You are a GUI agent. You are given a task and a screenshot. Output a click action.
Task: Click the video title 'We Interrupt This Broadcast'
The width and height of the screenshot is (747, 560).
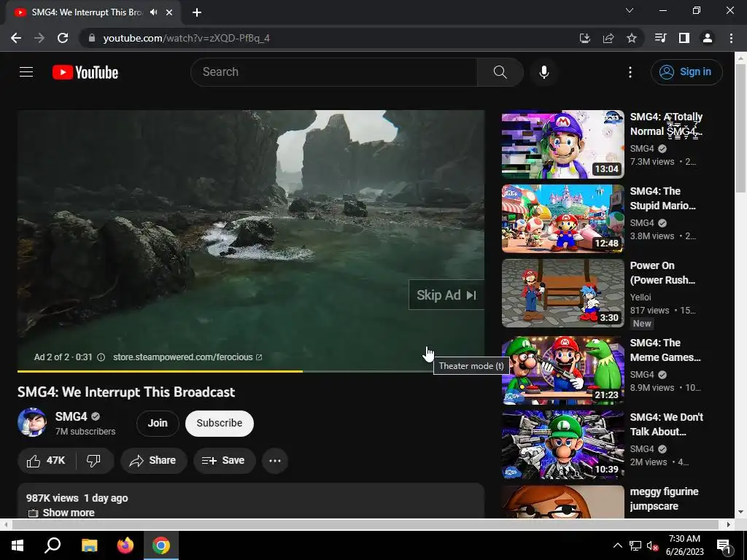pyautogui.click(x=126, y=392)
